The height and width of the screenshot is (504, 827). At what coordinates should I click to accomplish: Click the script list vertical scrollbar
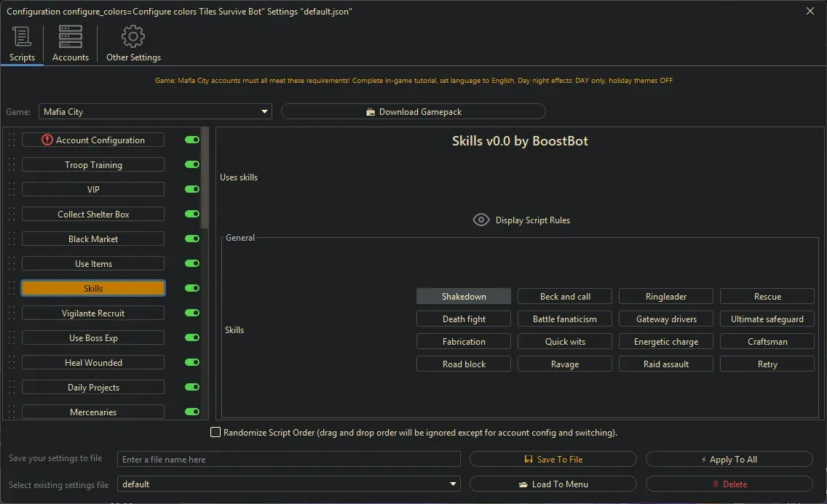tap(205, 178)
